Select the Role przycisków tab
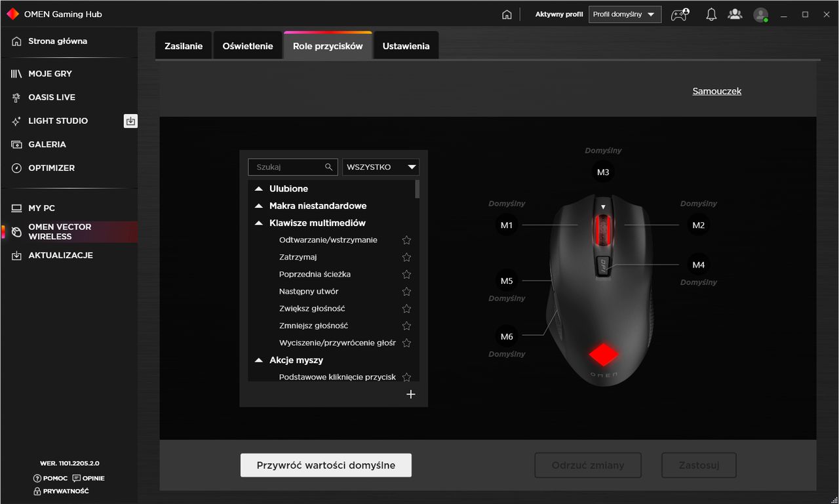The height and width of the screenshot is (504, 839). pyautogui.click(x=328, y=46)
